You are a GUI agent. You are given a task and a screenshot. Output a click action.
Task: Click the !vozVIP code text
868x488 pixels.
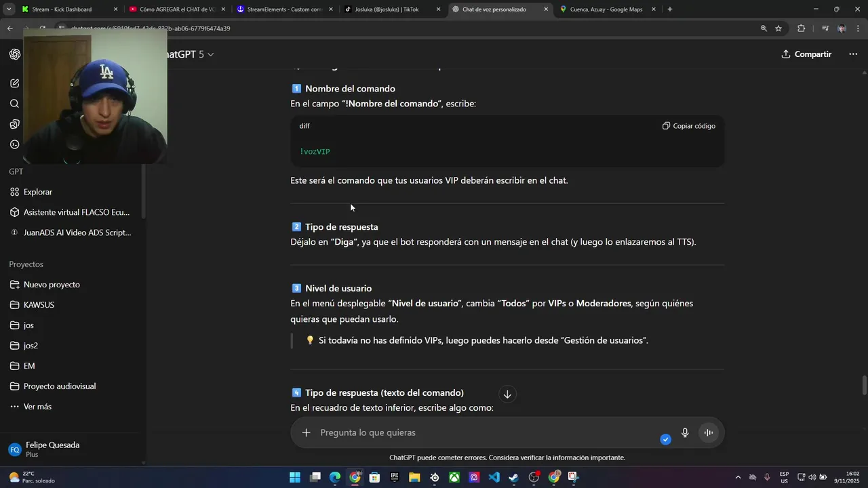point(315,152)
